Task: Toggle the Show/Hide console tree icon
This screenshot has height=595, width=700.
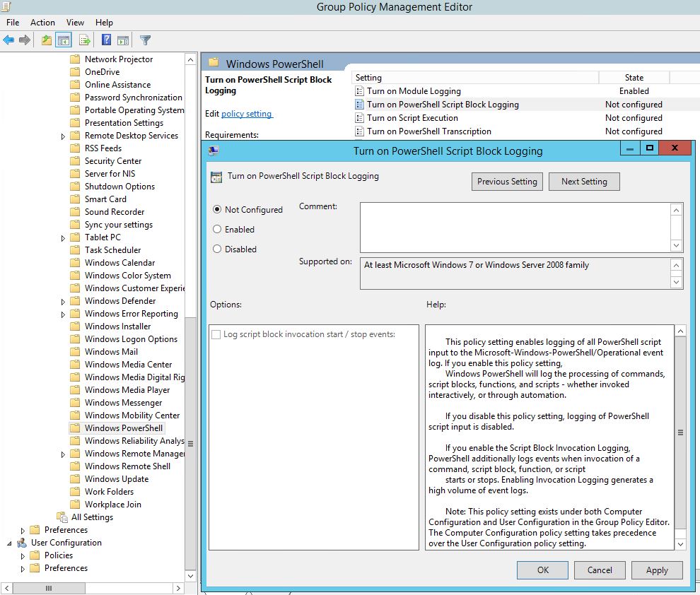Action: point(64,40)
